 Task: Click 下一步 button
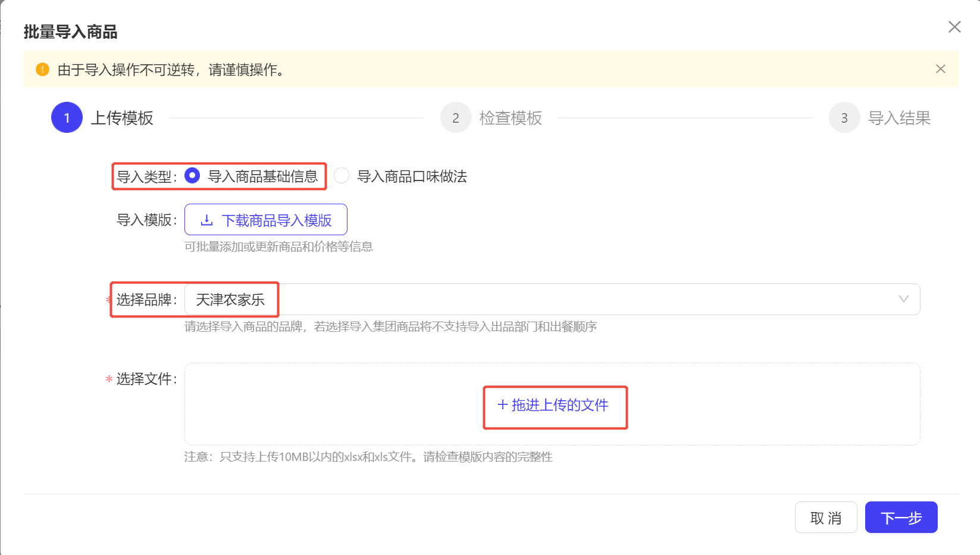tap(901, 517)
